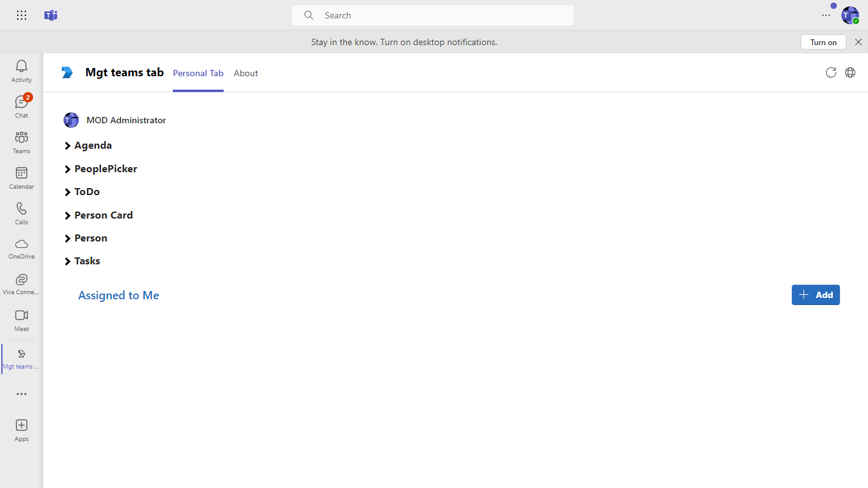Go to Teams in sidebar
This screenshot has width=868, height=488.
[22, 142]
